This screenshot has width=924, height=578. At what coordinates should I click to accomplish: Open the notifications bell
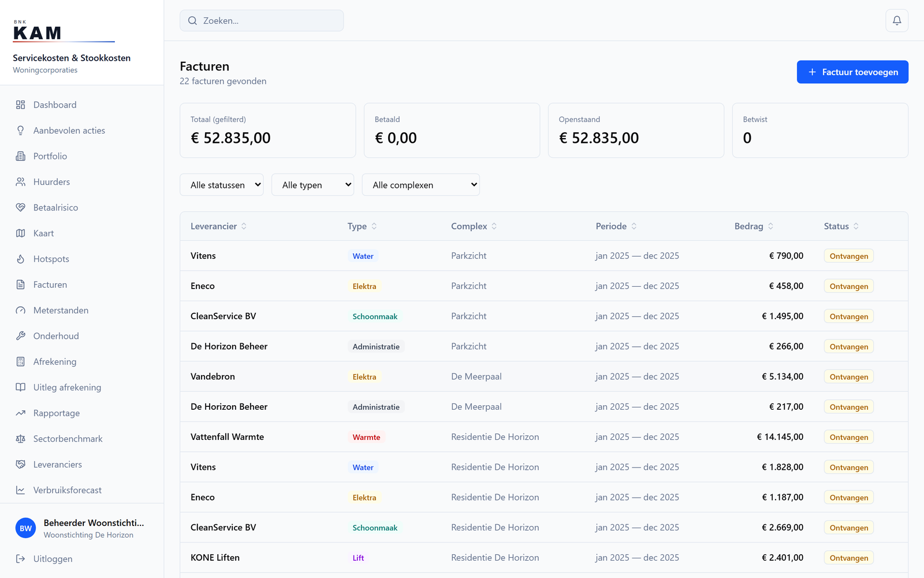(897, 21)
